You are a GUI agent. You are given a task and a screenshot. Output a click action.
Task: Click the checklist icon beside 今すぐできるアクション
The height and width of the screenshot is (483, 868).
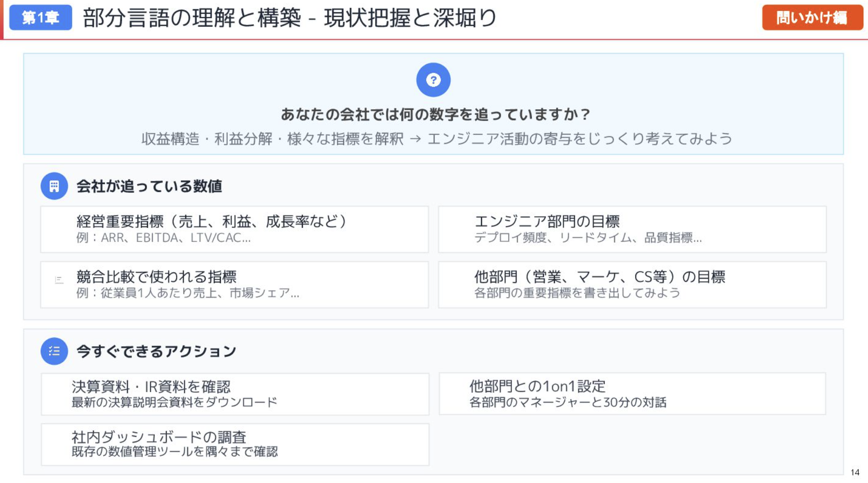(54, 351)
